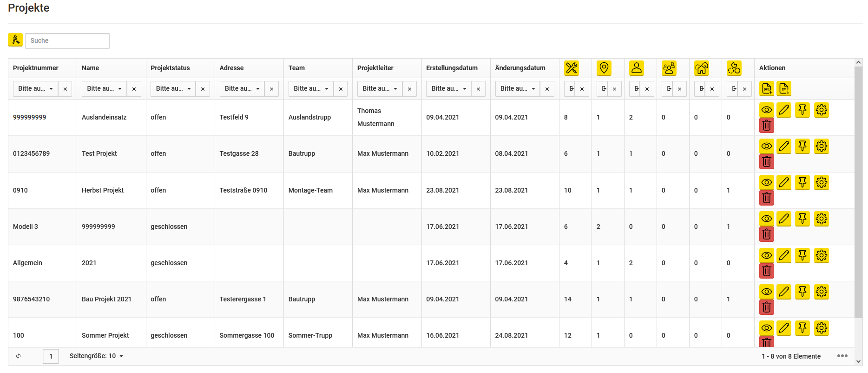Clear the Projektnummer column filter

[x=65, y=89]
